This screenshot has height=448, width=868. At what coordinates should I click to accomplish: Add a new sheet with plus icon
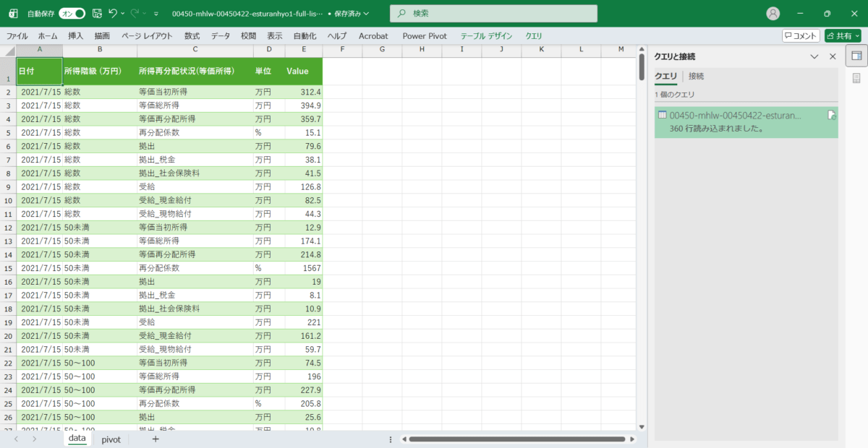point(155,439)
